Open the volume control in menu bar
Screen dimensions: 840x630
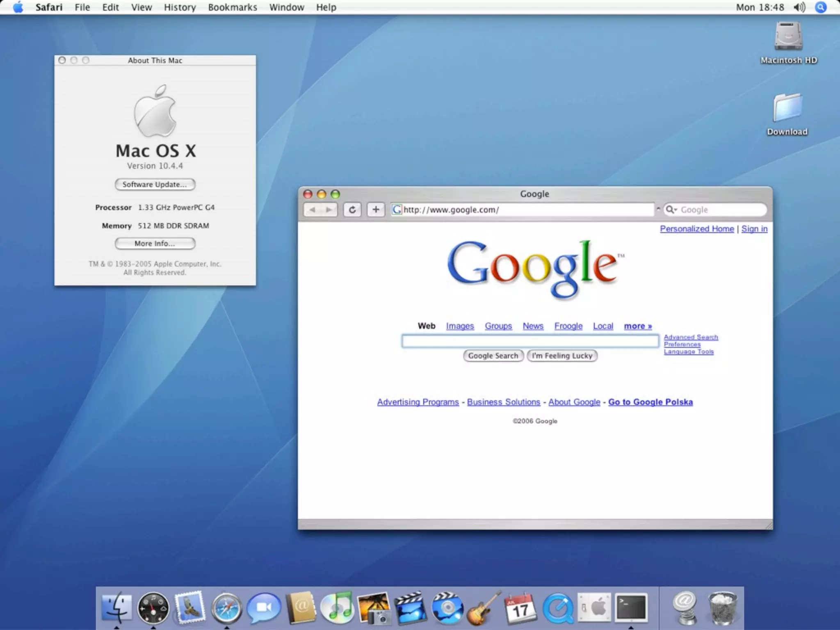click(799, 7)
